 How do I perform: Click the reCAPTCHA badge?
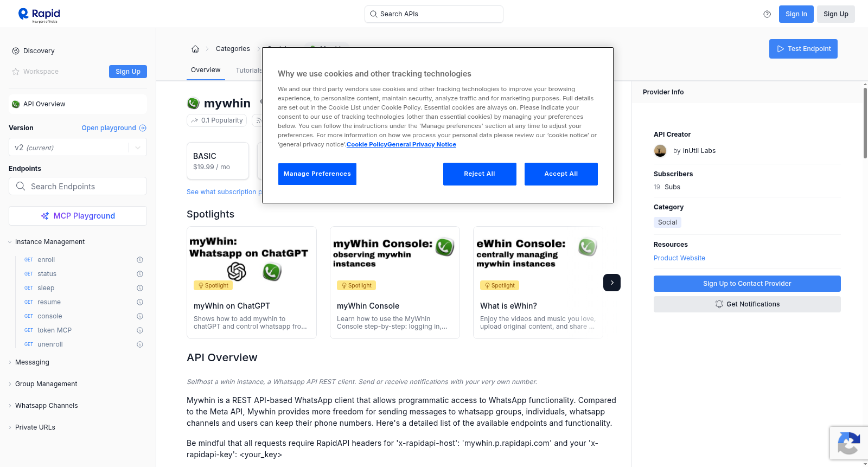click(x=848, y=443)
